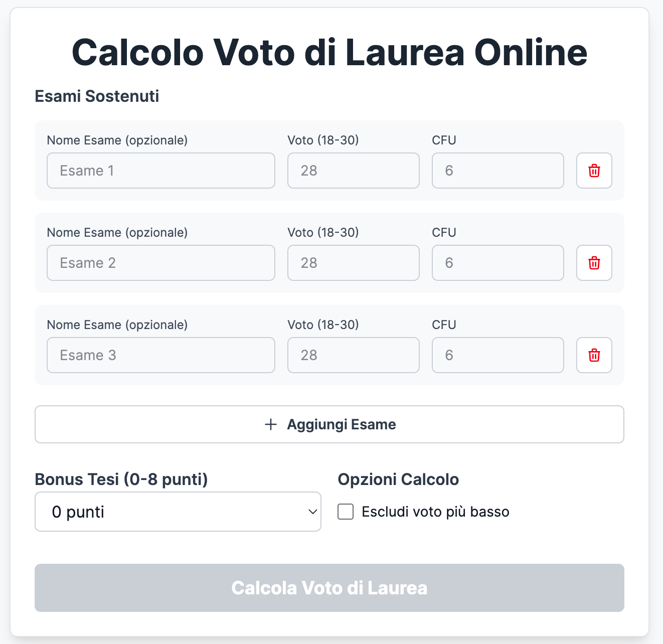This screenshot has width=663, height=644.
Task: Toggle the option to exclude the lowest grade
Action: pyautogui.click(x=346, y=512)
